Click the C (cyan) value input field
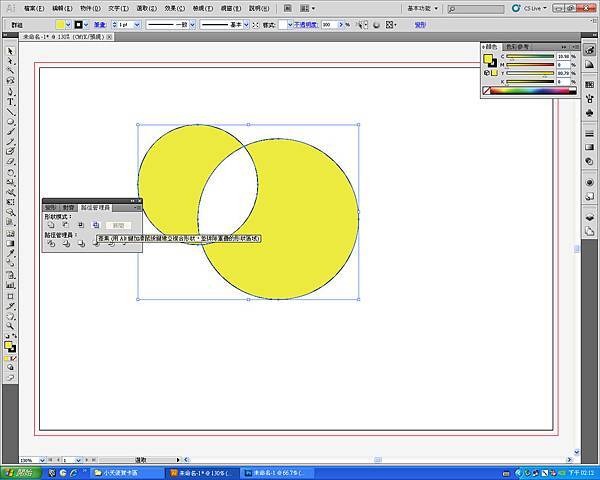The image size is (600, 480). tap(564, 56)
